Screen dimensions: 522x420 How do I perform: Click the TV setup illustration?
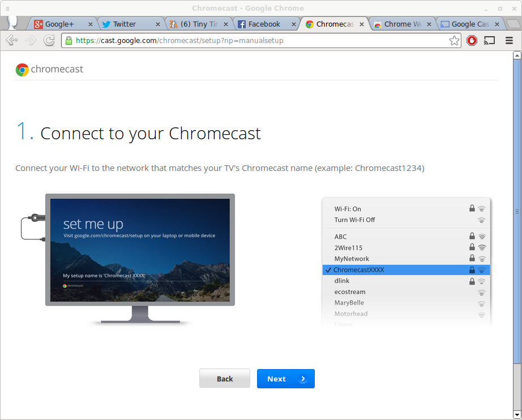click(128, 259)
